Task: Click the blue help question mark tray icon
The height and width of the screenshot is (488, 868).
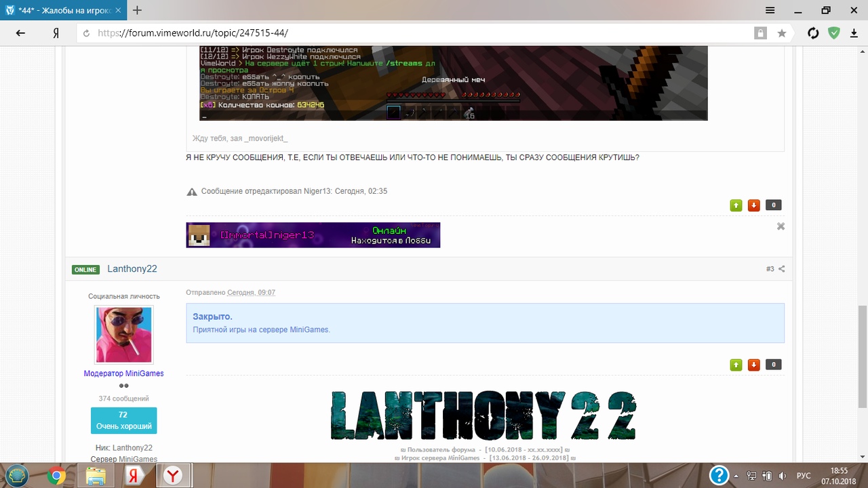Action: coord(719,475)
